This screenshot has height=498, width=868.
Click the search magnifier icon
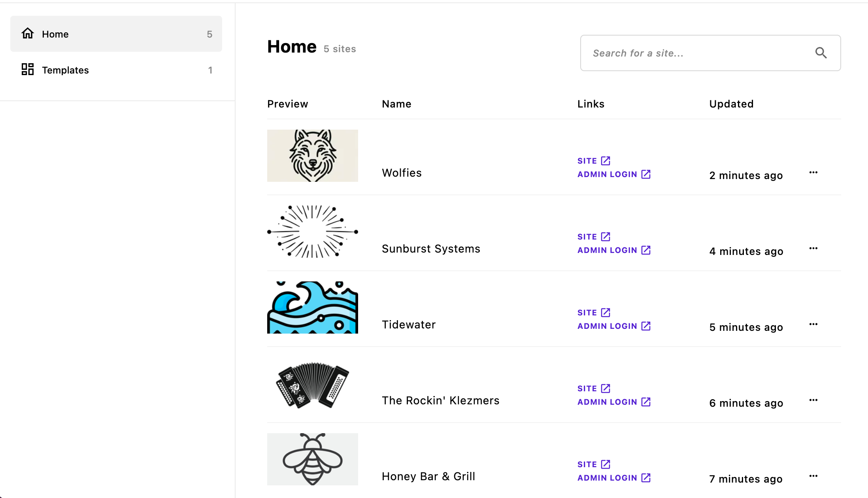[x=821, y=53]
